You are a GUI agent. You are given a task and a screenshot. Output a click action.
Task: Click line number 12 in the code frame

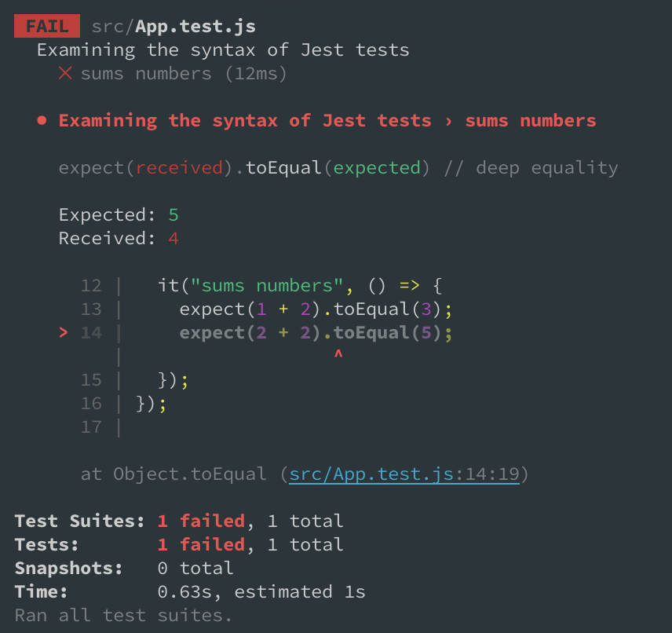91,286
